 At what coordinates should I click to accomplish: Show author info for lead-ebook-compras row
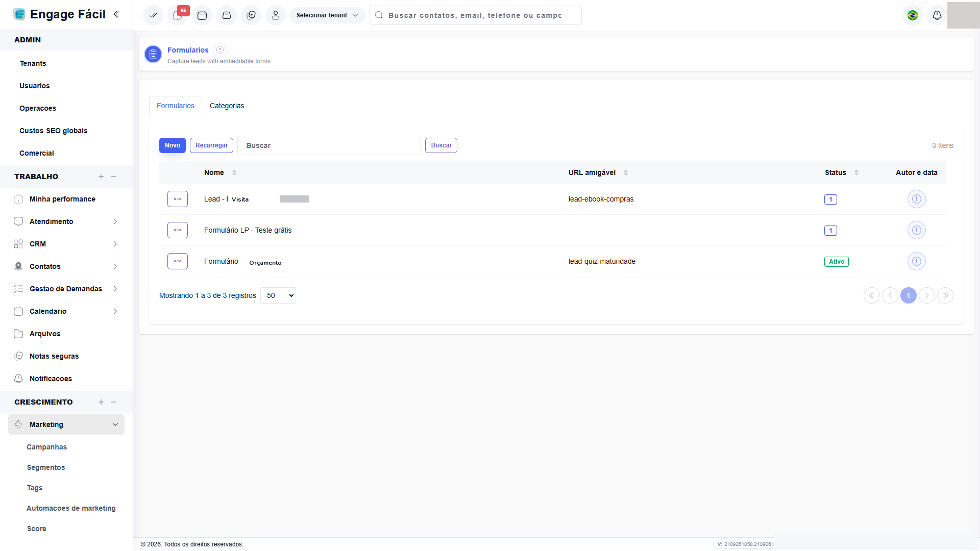tap(917, 199)
